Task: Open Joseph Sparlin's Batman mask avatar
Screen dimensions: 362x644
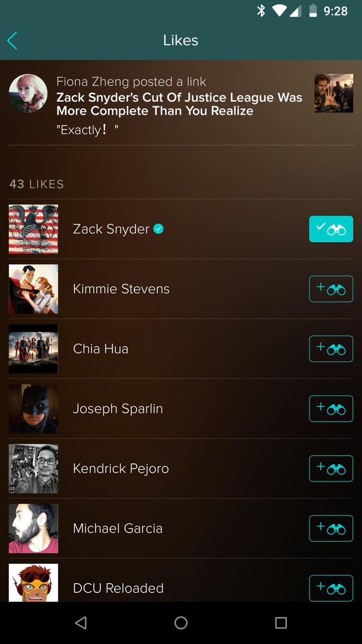Action: pyautogui.click(x=33, y=408)
